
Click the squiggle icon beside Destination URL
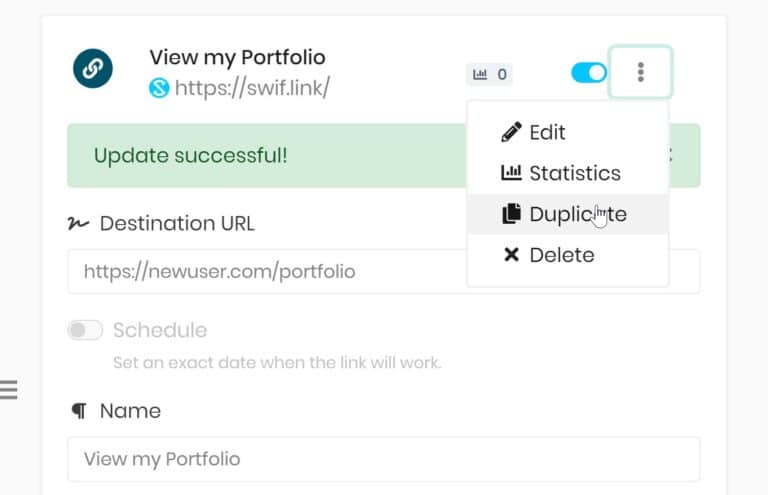[x=78, y=223]
